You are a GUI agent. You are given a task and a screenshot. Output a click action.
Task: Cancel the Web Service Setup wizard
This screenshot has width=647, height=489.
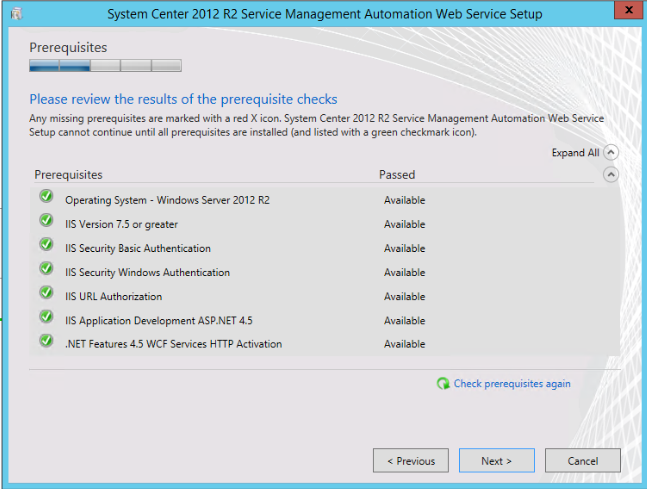[x=583, y=461]
